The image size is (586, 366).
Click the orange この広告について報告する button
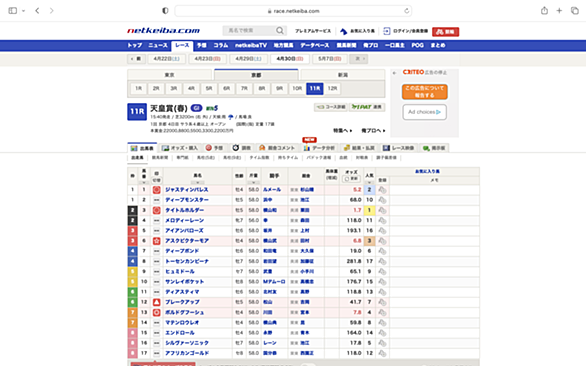pos(425,92)
